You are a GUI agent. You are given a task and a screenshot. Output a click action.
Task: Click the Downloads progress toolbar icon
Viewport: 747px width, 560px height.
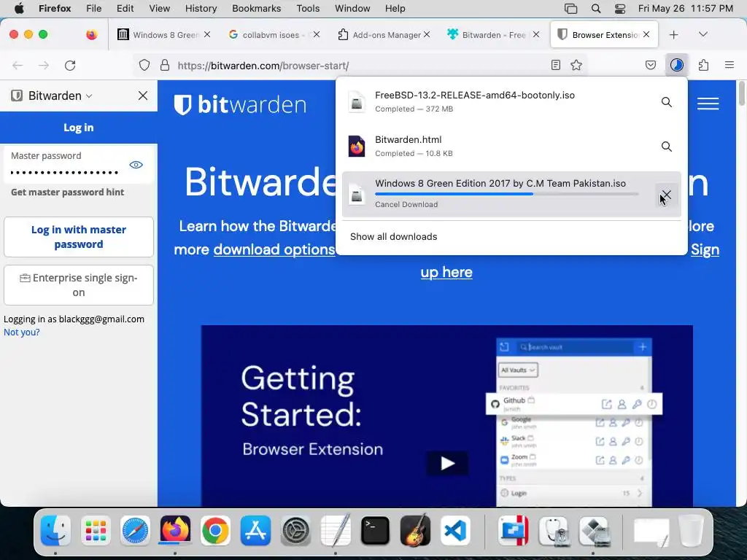[x=677, y=65]
